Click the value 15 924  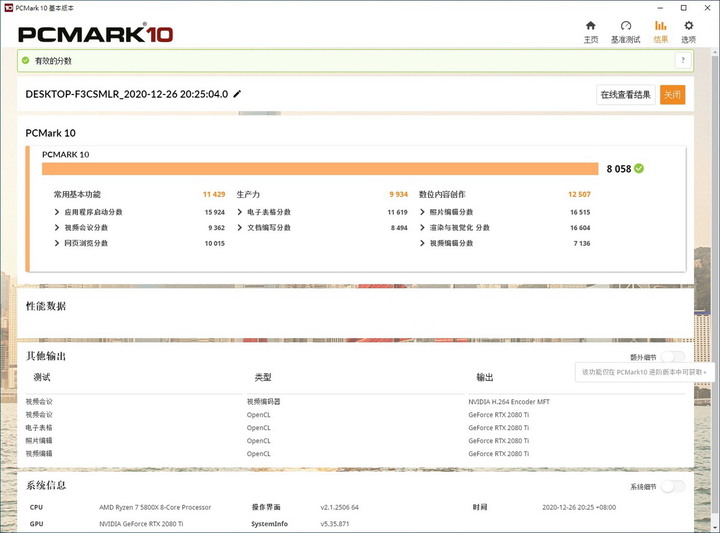(x=215, y=212)
